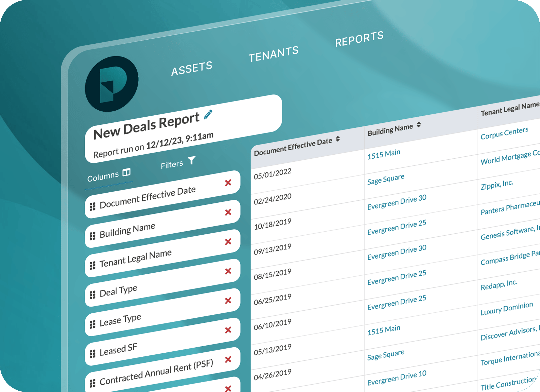Viewport: 540px width, 392px height.
Task: Toggle sort arrows on Building Name header
Action: 419,125
